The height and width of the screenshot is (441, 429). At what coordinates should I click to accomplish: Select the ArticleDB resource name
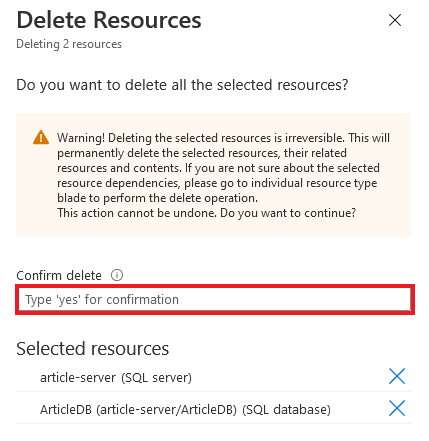tap(66, 409)
